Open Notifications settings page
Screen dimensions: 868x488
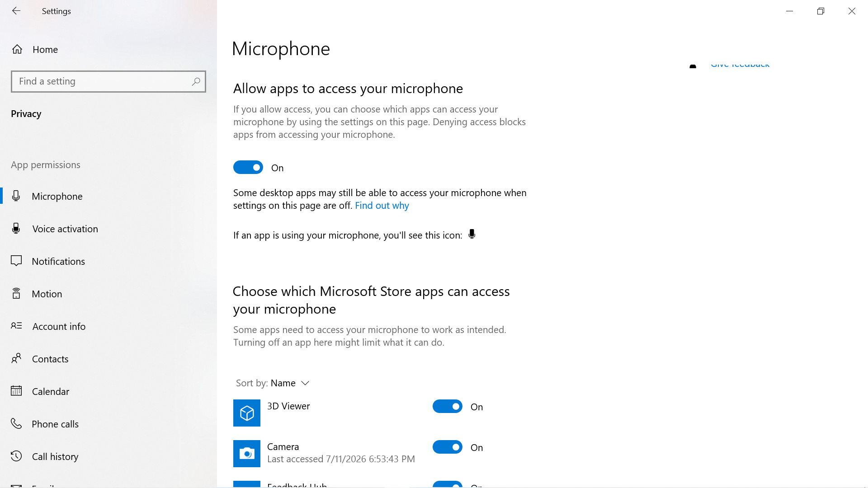108,261
